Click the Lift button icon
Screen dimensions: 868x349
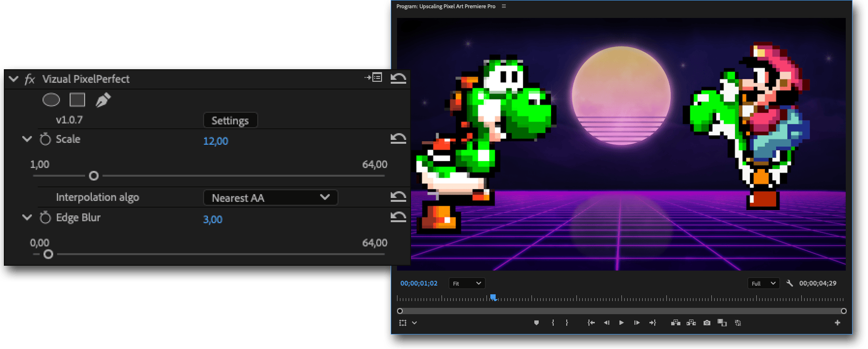[676, 323]
